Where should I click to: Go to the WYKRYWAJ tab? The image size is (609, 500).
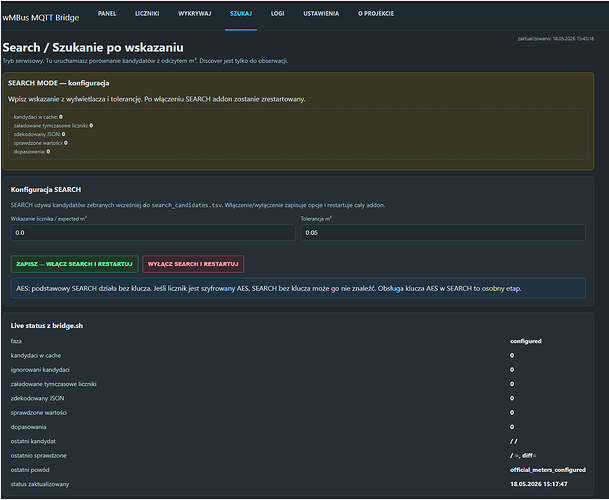[x=195, y=14]
